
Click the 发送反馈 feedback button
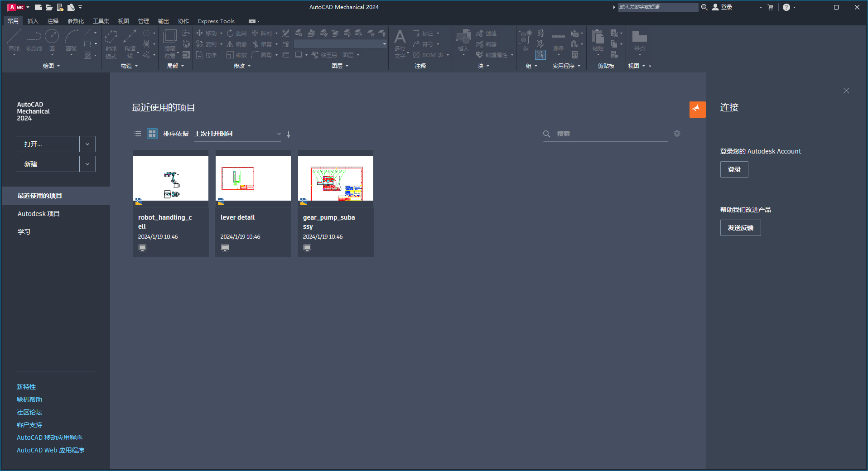point(740,228)
